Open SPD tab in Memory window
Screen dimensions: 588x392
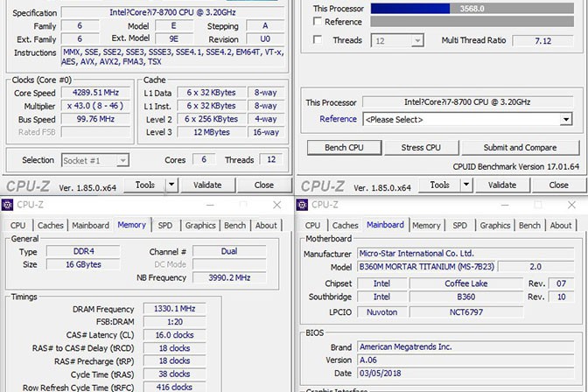point(165,226)
